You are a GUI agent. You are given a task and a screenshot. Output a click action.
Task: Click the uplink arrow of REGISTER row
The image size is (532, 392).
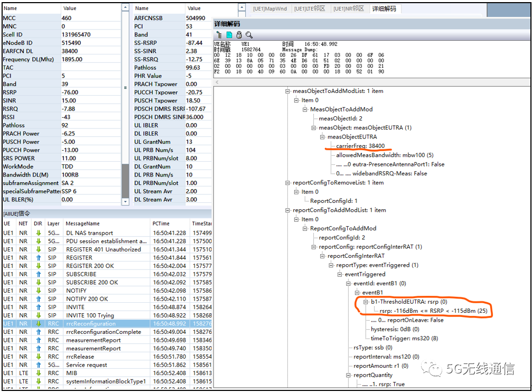(x=39, y=258)
